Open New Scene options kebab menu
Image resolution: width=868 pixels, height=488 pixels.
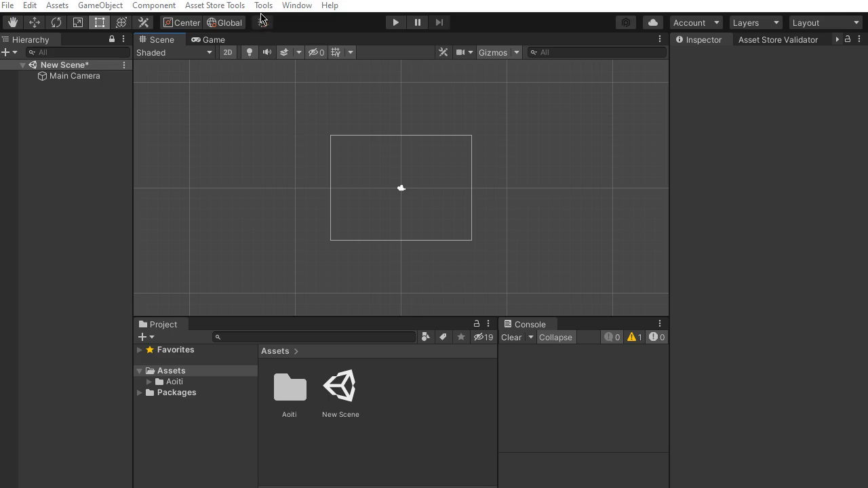pyautogui.click(x=124, y=65)
